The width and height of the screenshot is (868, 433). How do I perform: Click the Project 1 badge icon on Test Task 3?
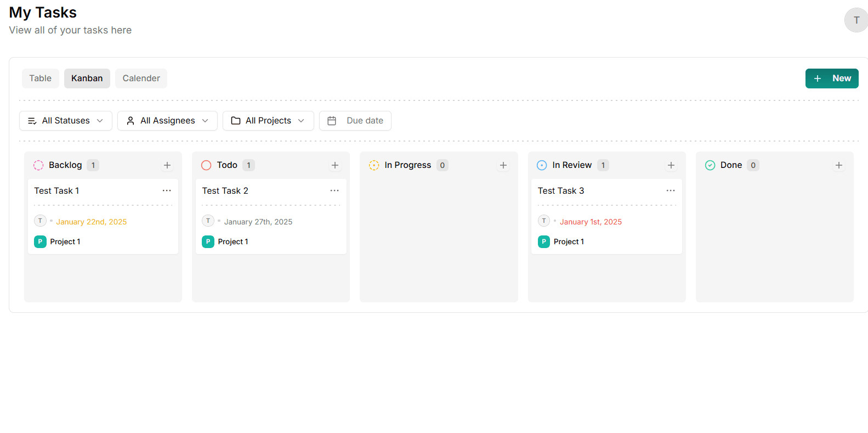(x=544, y=241)
